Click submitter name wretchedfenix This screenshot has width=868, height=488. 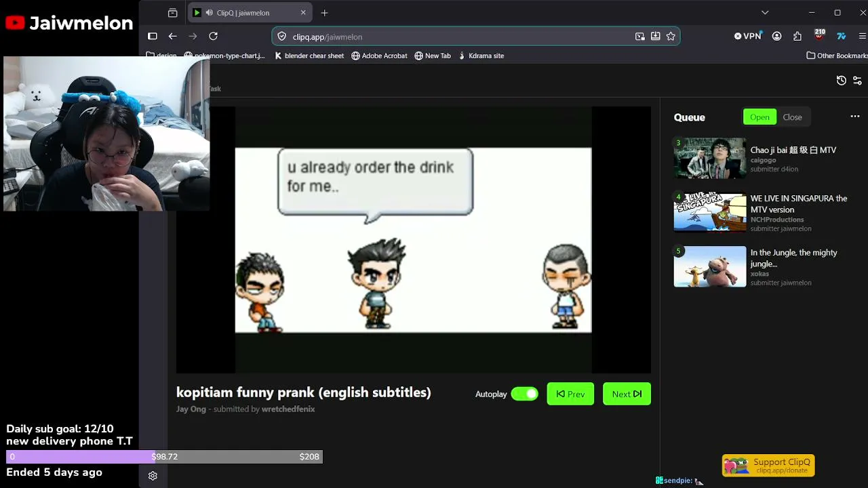coord(288,409)
